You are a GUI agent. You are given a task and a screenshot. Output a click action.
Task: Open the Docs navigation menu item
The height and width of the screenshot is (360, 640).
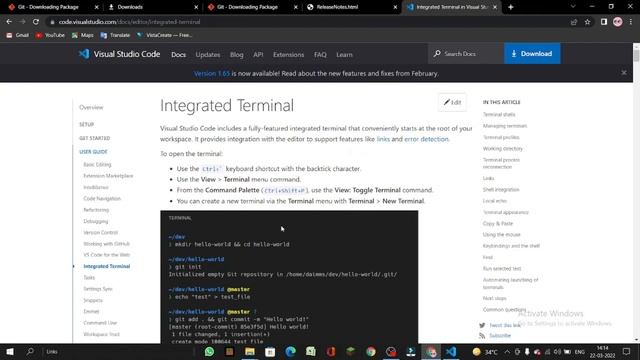(x=178, y=54)
